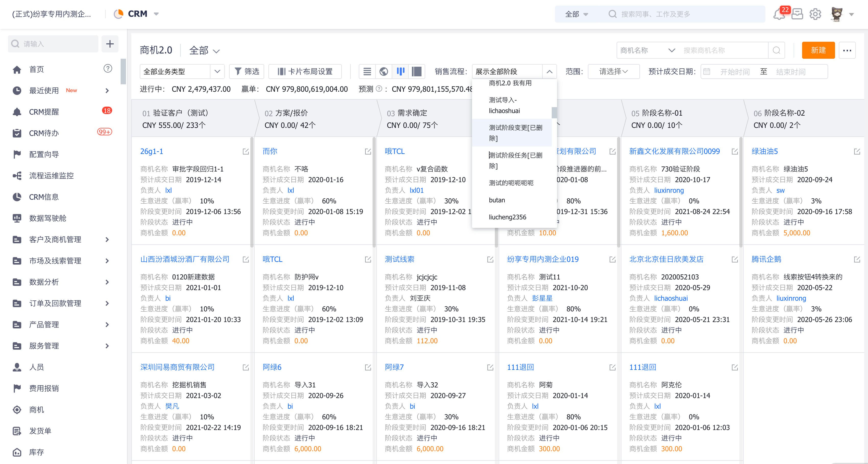Image resolution: width=868 pixels, height=464 pixels.
Task: Select butan in the sales process list
Action: tap(512, 200)
